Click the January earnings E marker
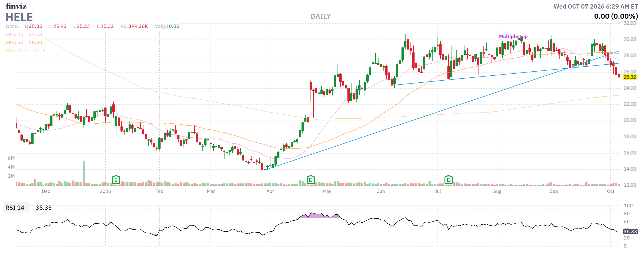 click(116, 180)
